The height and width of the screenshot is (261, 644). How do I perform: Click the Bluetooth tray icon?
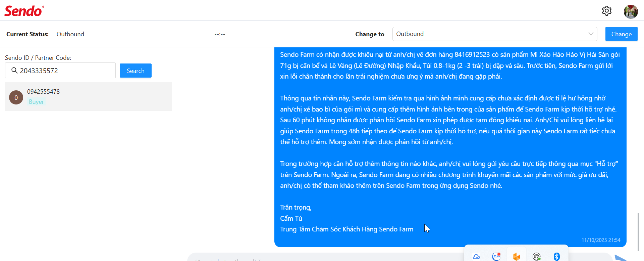557,257
